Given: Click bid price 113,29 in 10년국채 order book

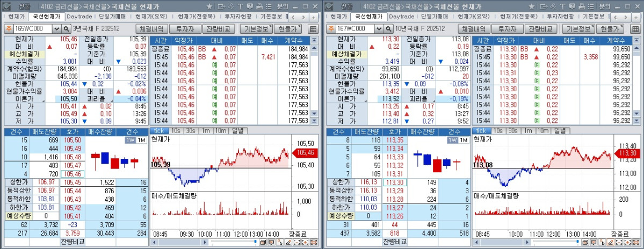Looking at the screenshot, I should coord(394,191).
